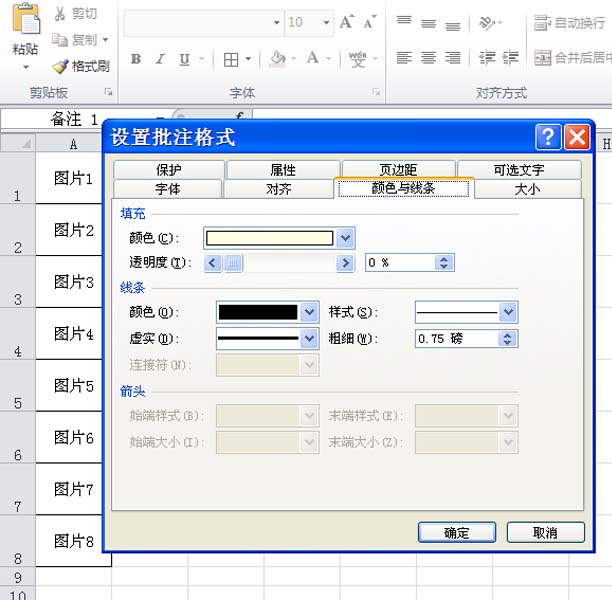Click the text Orientation icon
The width and height of the screenshot is (612, 600).
coord(487,23)
